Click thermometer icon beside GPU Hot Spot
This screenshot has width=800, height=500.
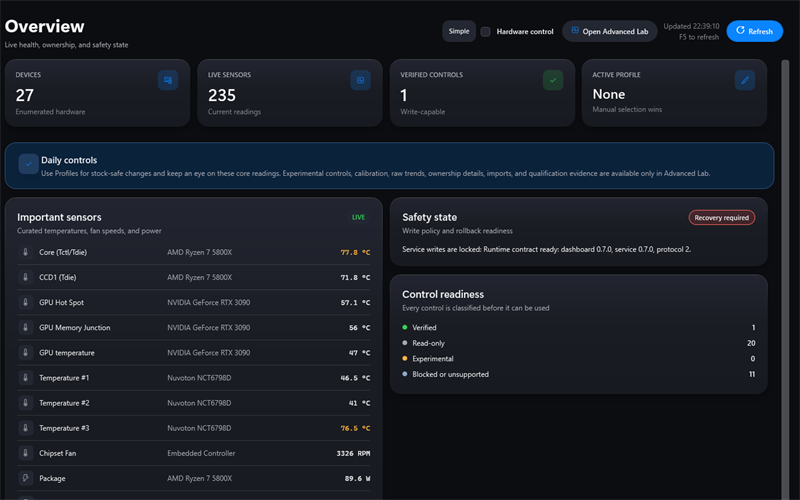click(x=26, y=302)
